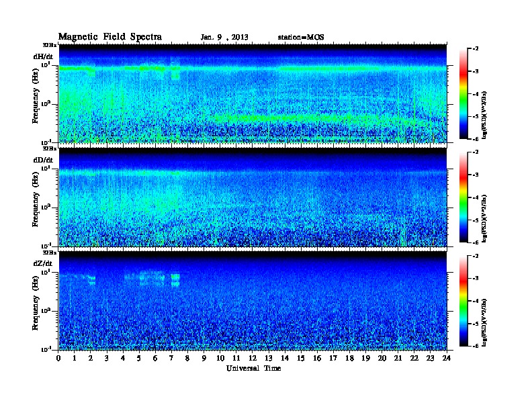Click inside the dH/dt spectrogram plot

(x=253, y=93)
